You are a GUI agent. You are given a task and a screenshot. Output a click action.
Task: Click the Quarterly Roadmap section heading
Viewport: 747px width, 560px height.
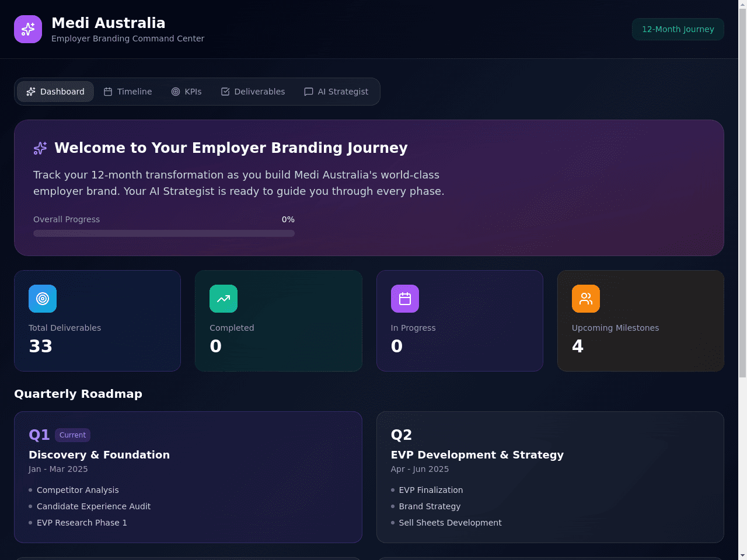(78, 394)
